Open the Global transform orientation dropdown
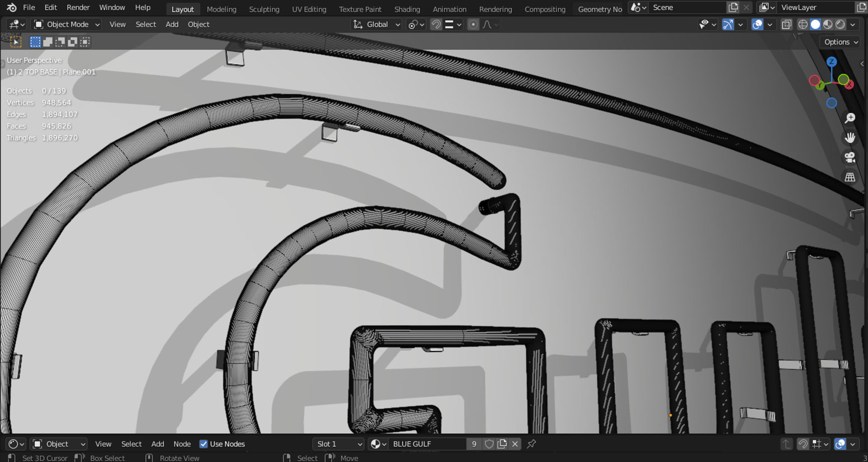Screen dimensions: 868x462 [376, 24]
